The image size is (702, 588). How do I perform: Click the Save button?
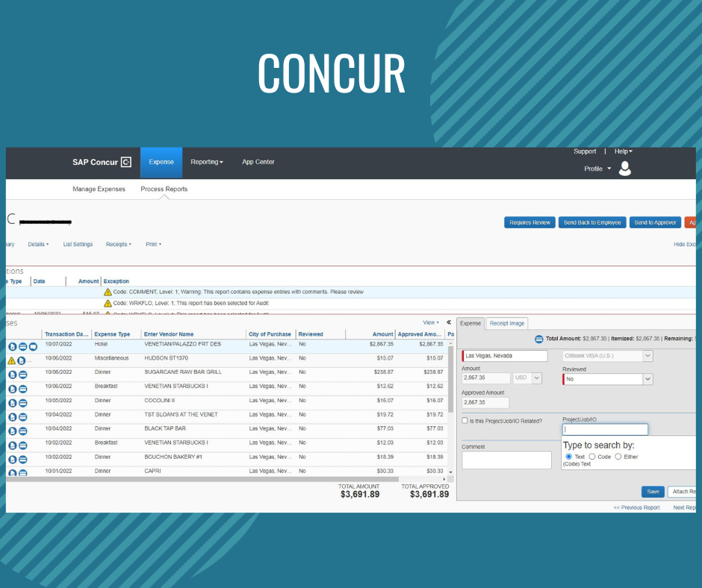(653, 491)
